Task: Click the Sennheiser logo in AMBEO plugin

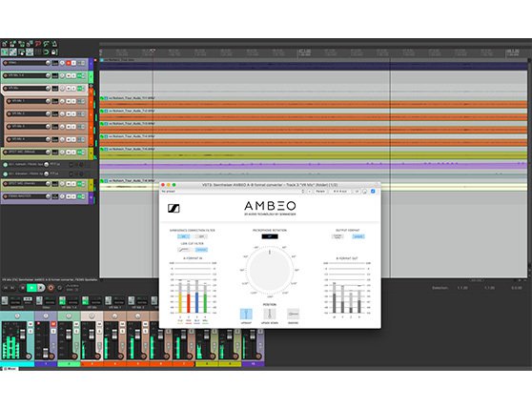Action: tap(174, 208)
